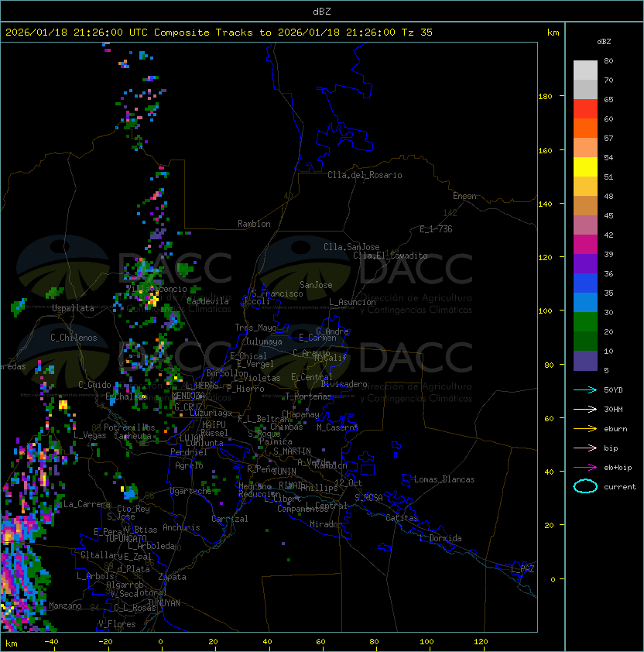This screenshot has width=644, height=652.
Task: Click the 'V_Flores' place label
Action: [117, 624]
